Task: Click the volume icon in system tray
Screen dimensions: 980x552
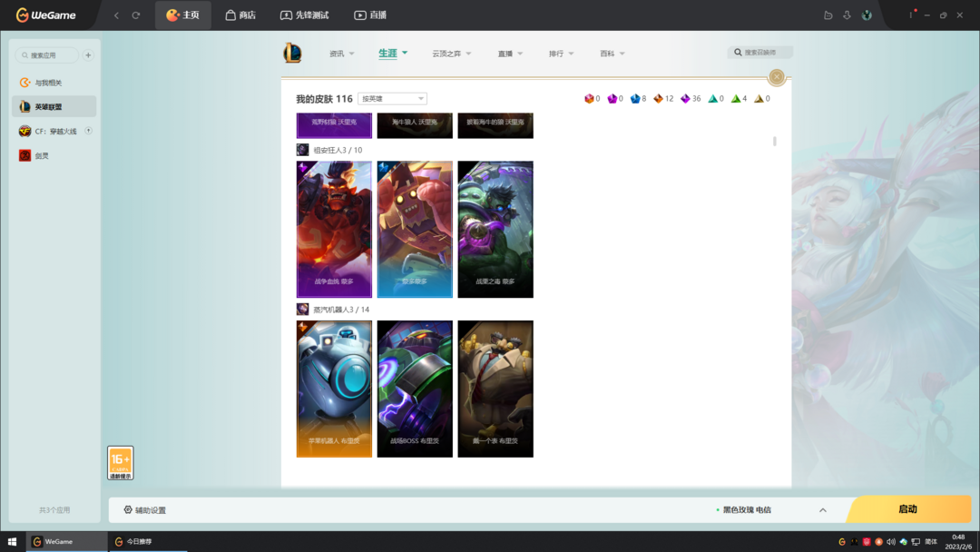Action: 891,542
